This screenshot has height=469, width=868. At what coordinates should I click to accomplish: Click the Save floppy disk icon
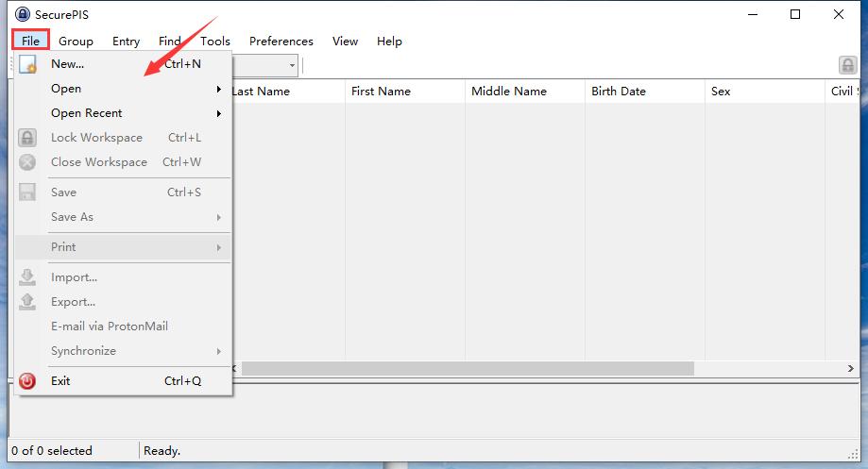pos(28,193)
